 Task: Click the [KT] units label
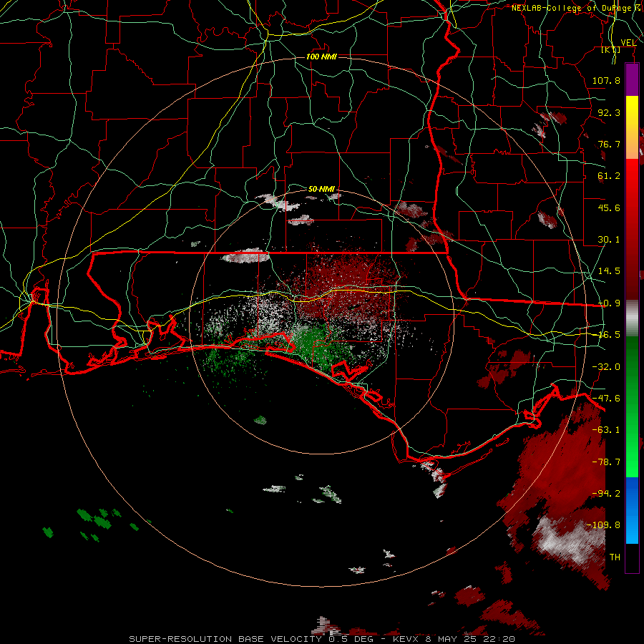(x=611, y=50)
